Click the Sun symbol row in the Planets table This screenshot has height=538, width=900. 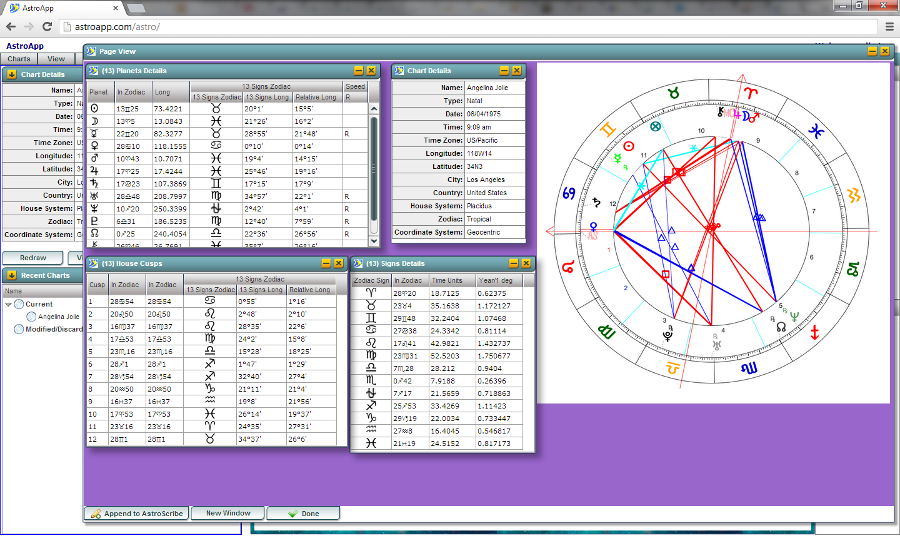pyautogui.click(x=95, y=108)
